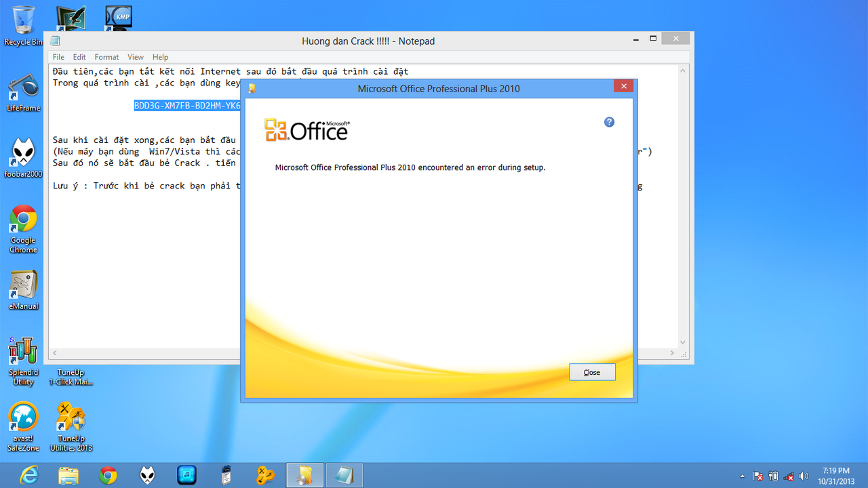The width and height of the screenshot is (868, 488).
Task: Open the Help menu in Notepad
Action: click(x=160, y=57)
